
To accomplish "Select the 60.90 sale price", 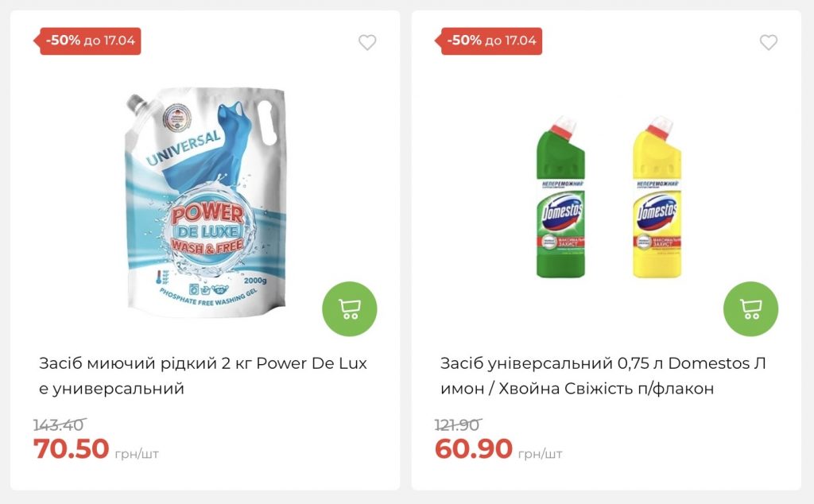I will coord(473,449).
